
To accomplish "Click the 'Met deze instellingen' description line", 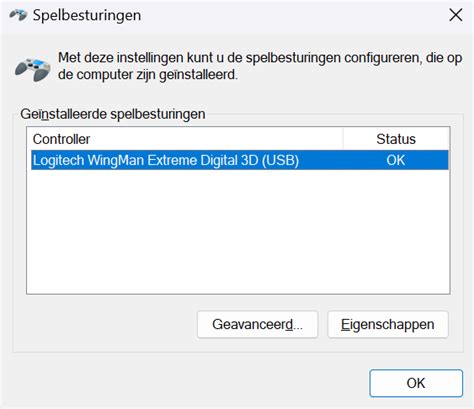I will [260, 58].
